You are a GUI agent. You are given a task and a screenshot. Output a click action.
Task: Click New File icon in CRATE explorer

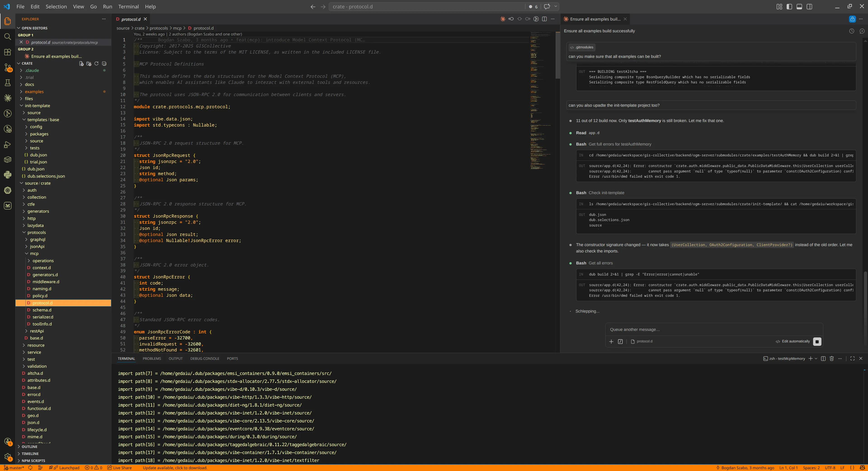(81, 63)
